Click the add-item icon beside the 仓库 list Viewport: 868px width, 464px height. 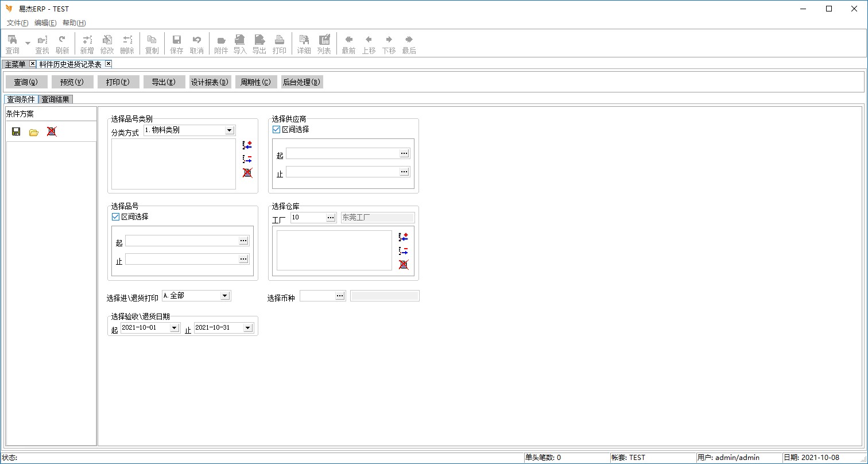(x=404, y=237)
